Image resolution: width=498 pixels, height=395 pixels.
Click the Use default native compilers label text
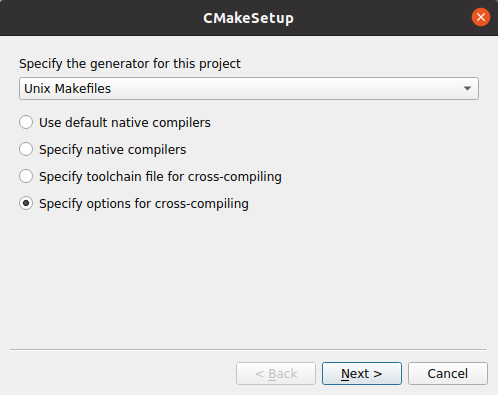tap(125, 123)
